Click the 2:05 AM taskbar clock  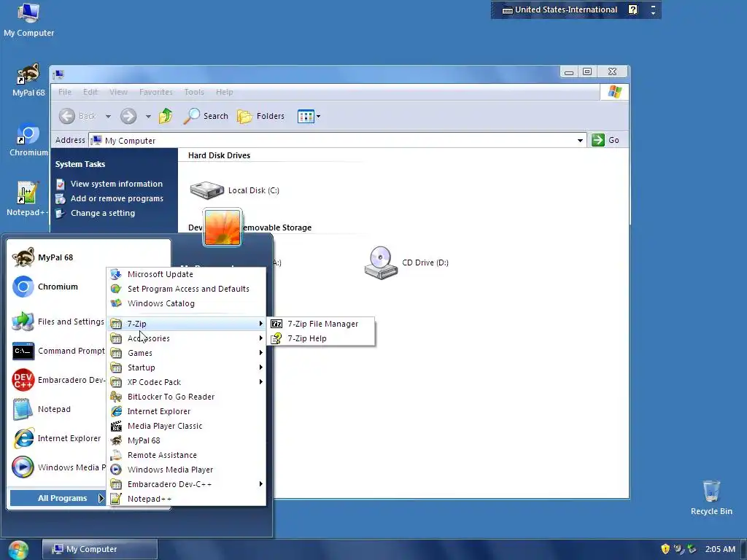(720, 549)
